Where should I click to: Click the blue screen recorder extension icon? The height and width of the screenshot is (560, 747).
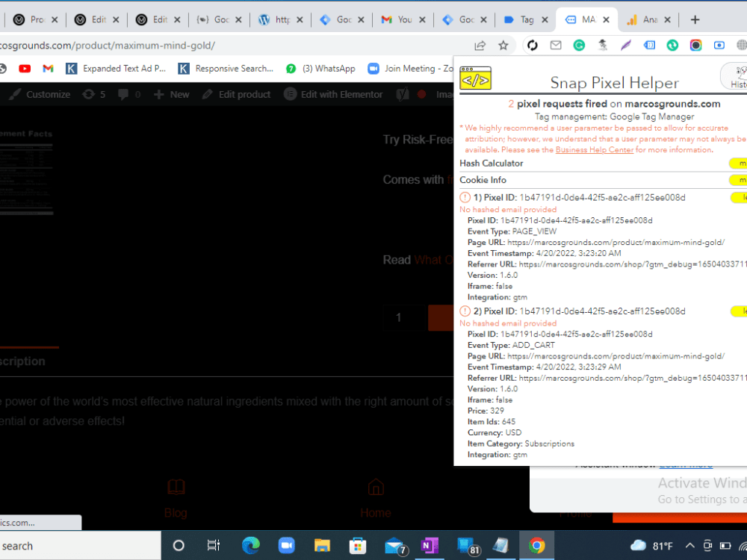[719, 46]
